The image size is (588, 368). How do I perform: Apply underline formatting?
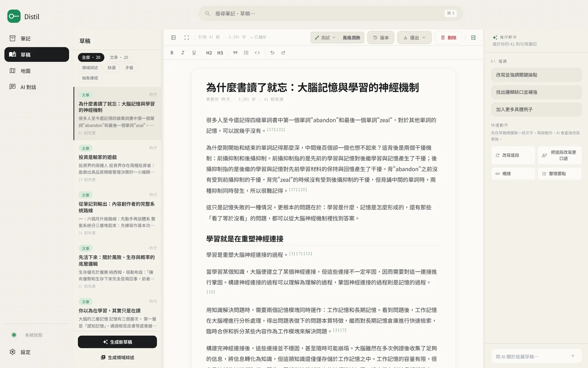(194, 53)
